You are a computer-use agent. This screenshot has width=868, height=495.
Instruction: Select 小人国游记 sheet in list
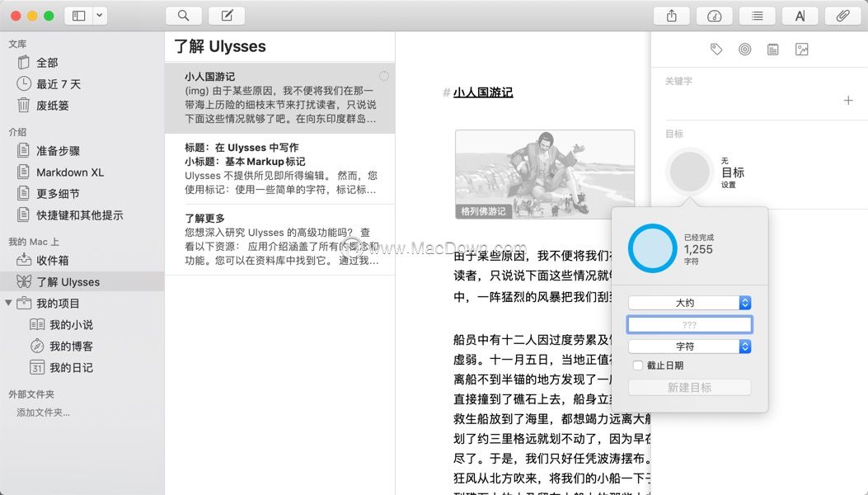point(280,98)
